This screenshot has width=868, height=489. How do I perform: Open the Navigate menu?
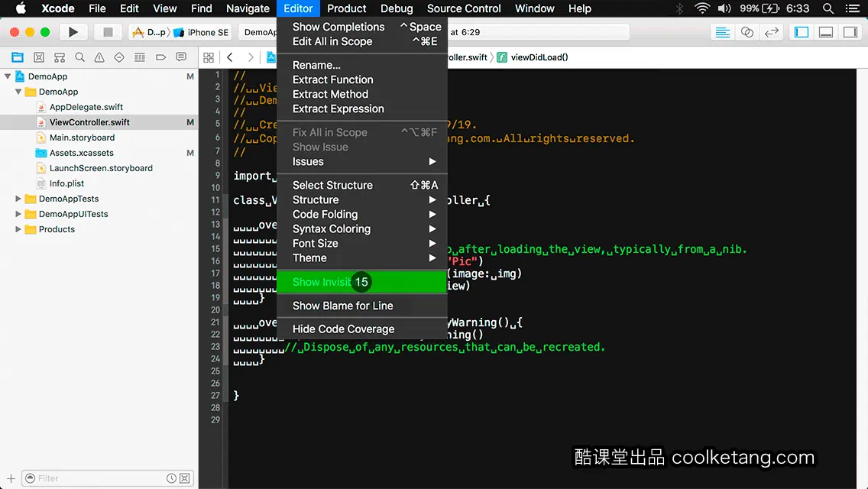pyautogui.click(x=248, y=8)
